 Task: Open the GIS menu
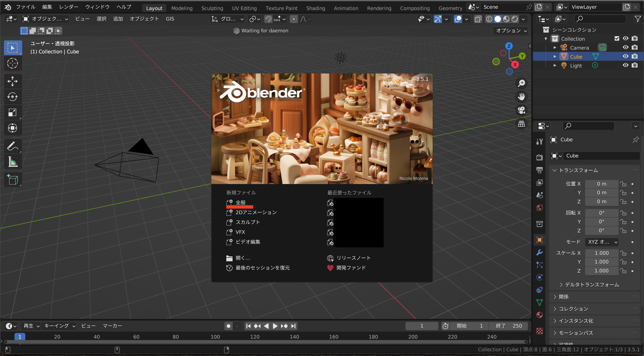click(170, 19)
